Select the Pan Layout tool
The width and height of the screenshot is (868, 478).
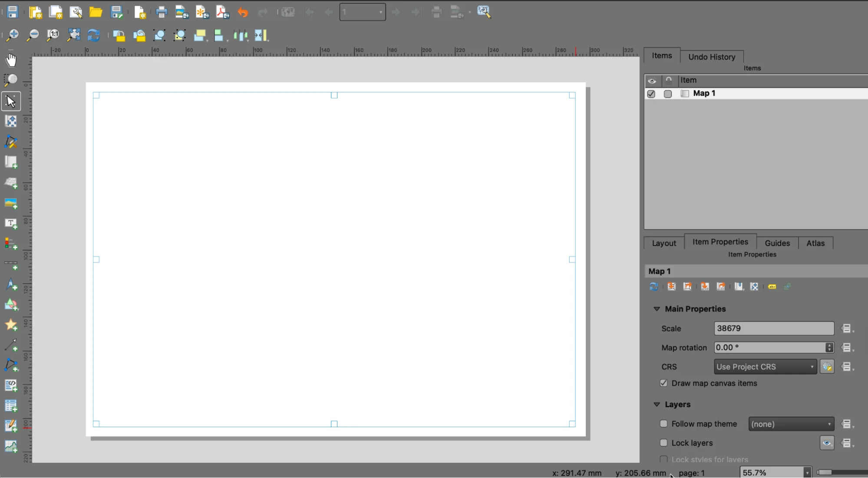click(x=11, y=60)
